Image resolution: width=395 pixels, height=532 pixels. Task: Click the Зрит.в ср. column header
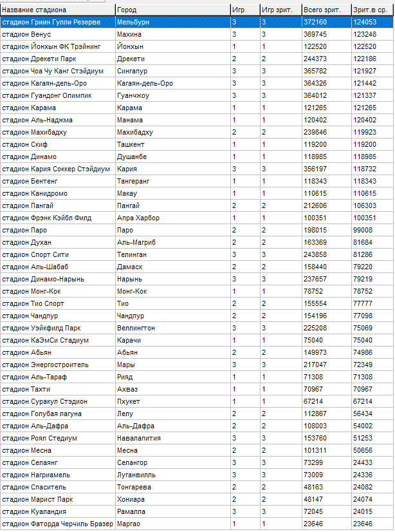click(x=372, y=10)
